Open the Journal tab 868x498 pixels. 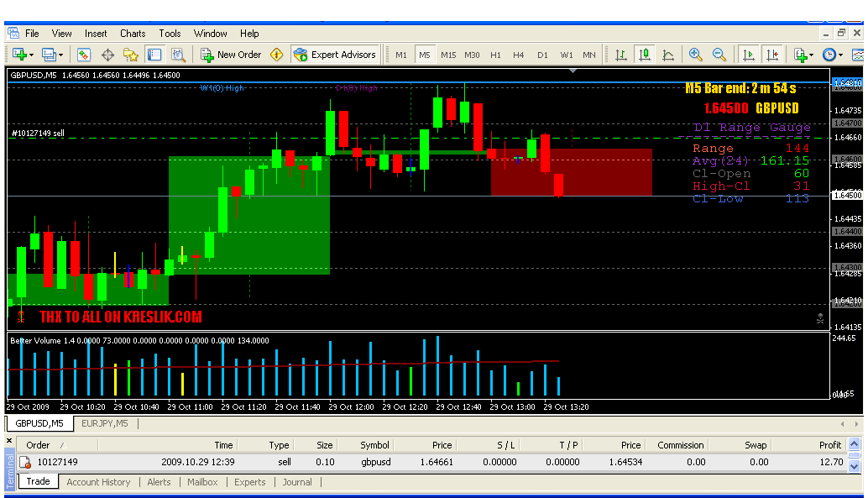[297, 482]
